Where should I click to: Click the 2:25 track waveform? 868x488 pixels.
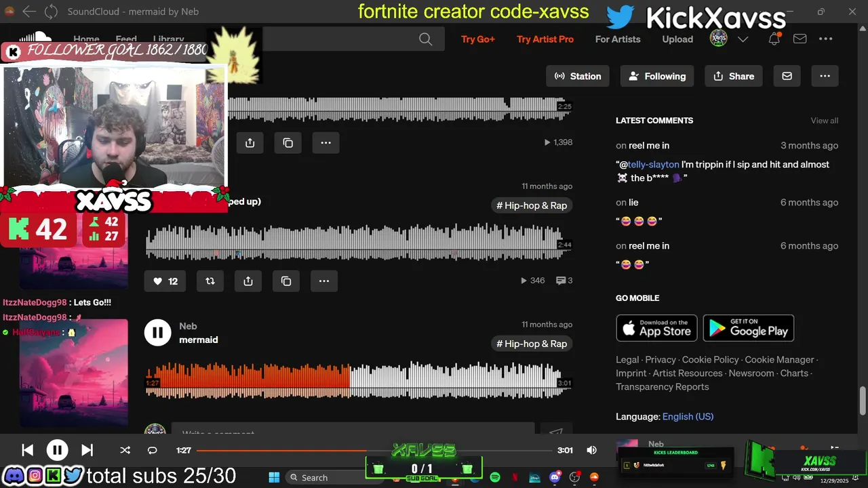400,108
